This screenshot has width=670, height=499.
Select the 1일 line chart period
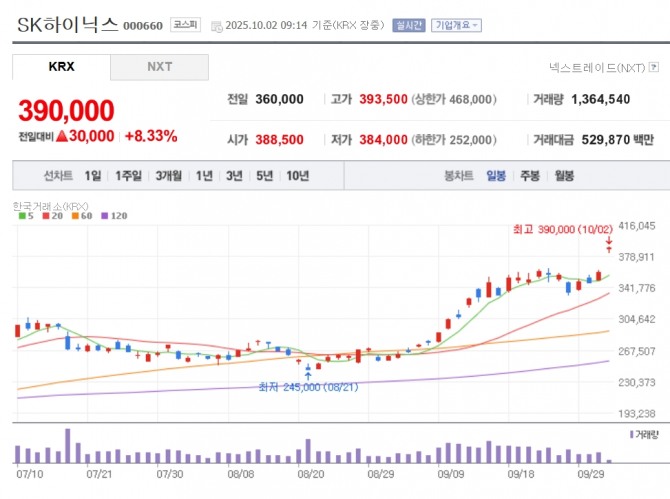click(x=93, y=176)
